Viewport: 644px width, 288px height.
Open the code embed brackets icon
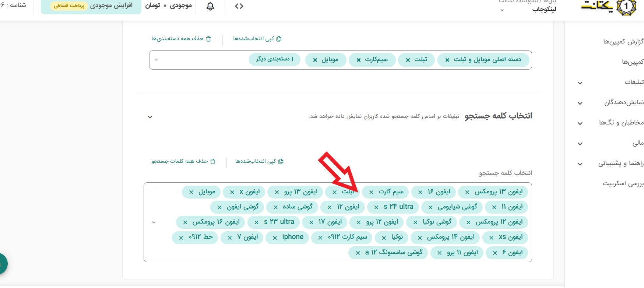239,6
